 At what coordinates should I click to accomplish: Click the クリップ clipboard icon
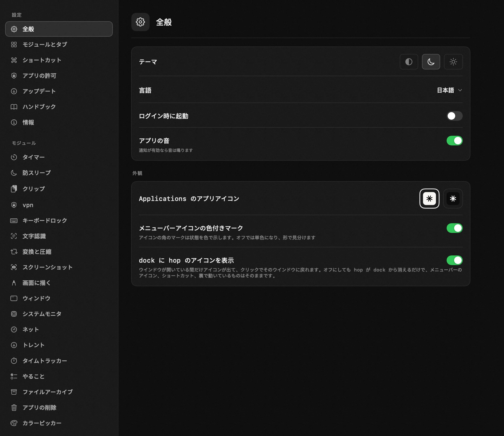click(x=14, y=189)
